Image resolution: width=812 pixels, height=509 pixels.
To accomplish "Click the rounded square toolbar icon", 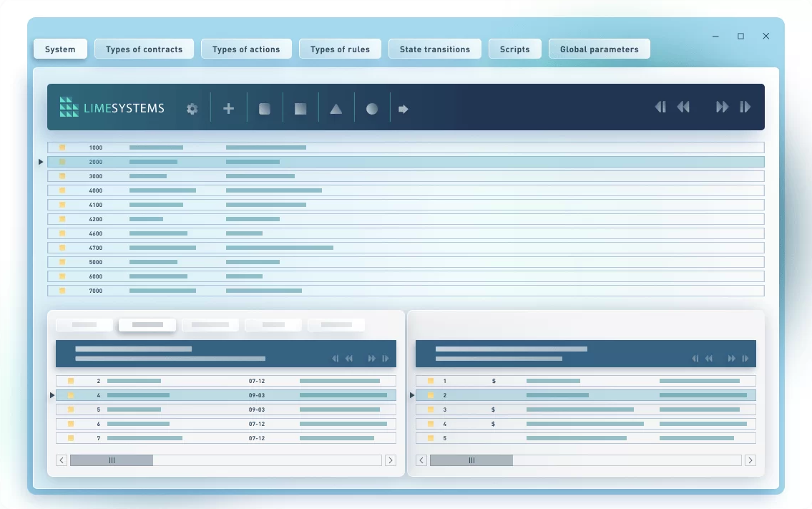I will 265,109.
